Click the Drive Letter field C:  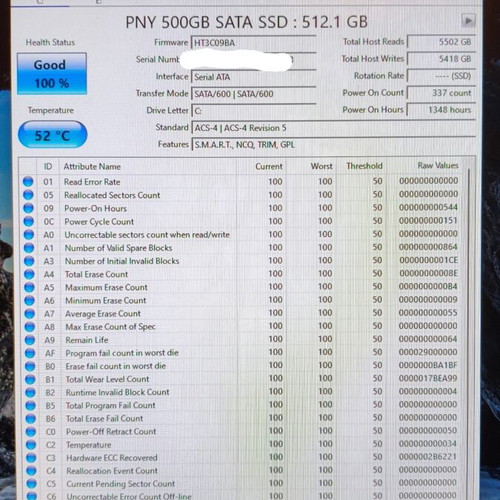click(253, 111)
